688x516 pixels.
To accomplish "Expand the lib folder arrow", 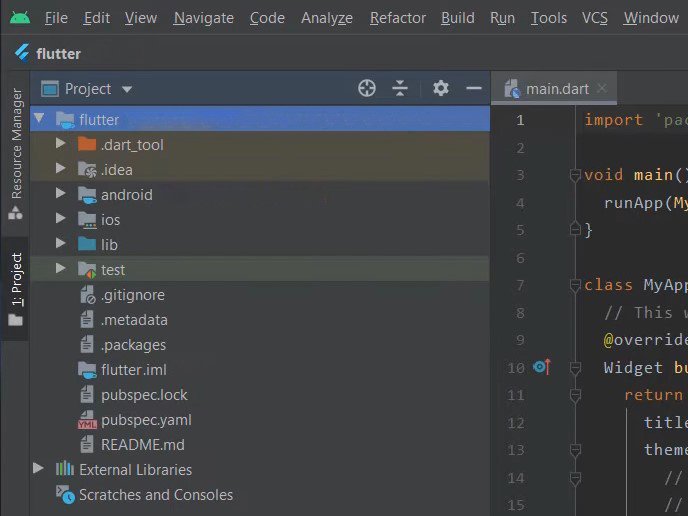I will [x=61, y=244].
